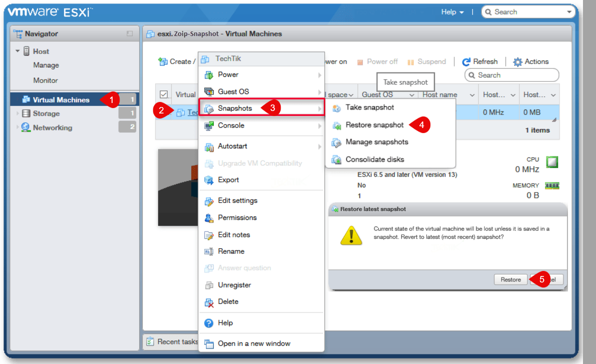Select Virtual Machines in the Navigator

coord(75,99)
